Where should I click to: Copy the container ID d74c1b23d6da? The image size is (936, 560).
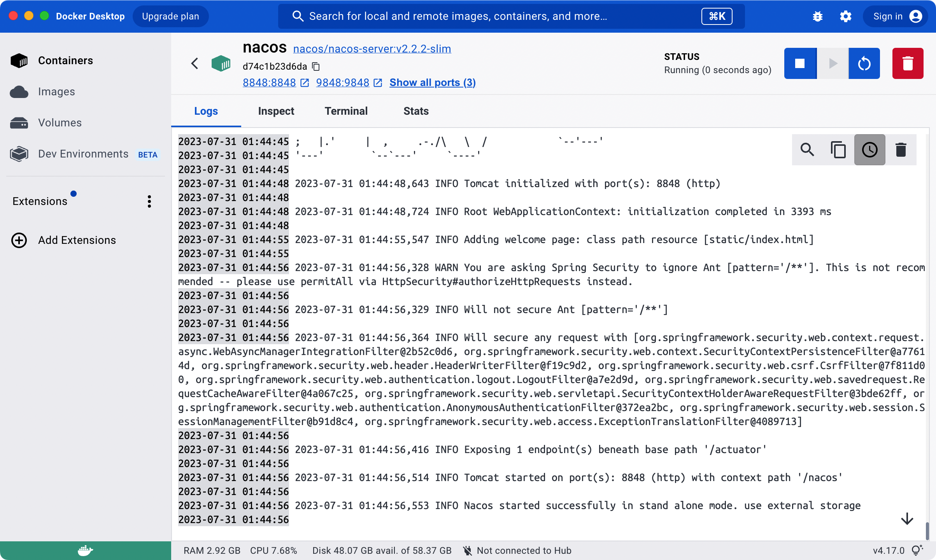pyautogui.click(x=315, y=66)
